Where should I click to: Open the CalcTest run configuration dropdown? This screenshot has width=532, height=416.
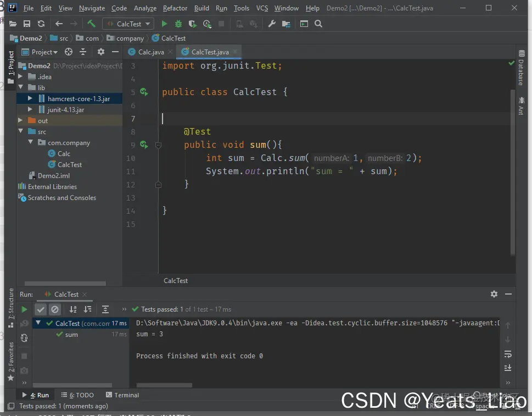click(x=128, y=24)
